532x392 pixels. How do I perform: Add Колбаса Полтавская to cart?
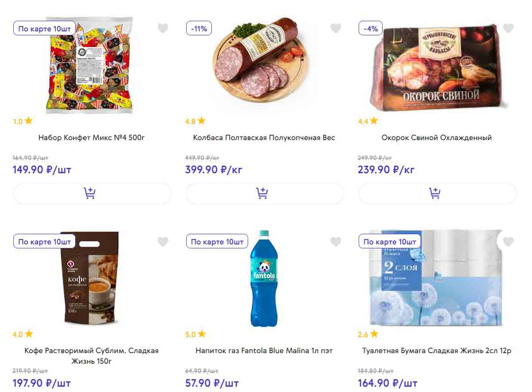point(264,194)
